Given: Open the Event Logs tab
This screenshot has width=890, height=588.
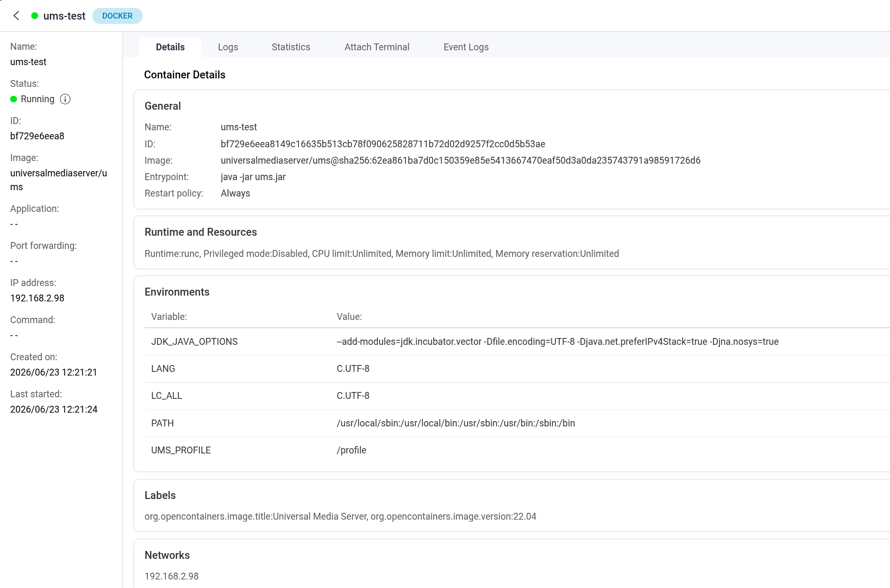Looking at the screenshot, I should (466, 47).
